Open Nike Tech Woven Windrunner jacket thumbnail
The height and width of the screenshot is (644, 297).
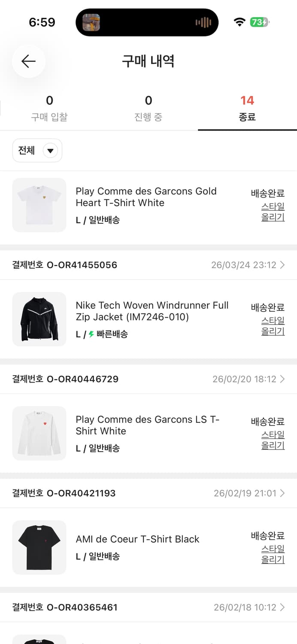(39, 319)
